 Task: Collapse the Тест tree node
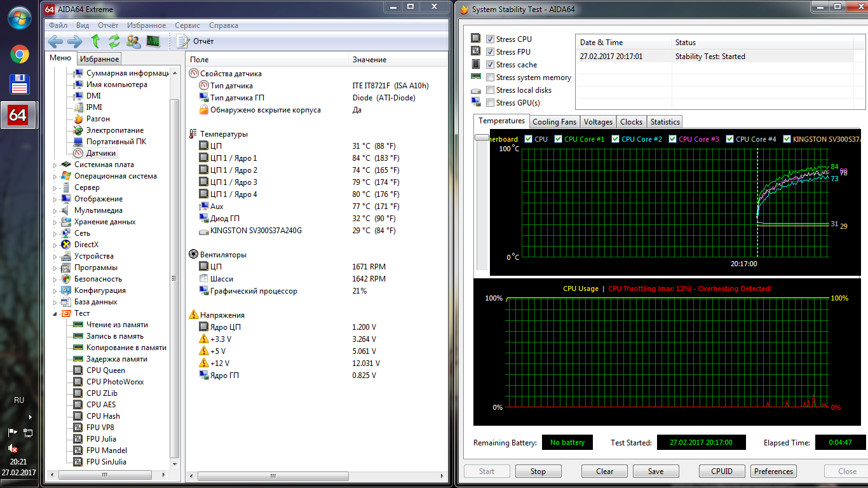55,313
